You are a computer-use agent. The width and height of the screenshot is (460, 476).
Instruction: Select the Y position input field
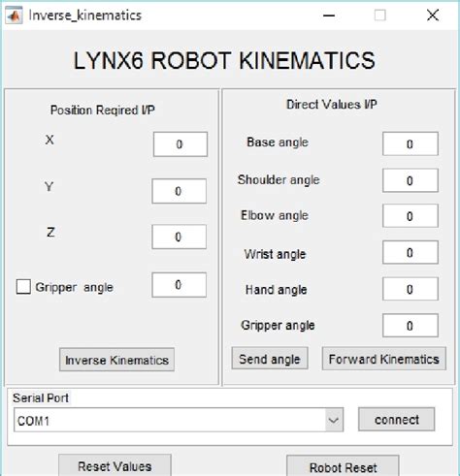(x=179, y=191)
